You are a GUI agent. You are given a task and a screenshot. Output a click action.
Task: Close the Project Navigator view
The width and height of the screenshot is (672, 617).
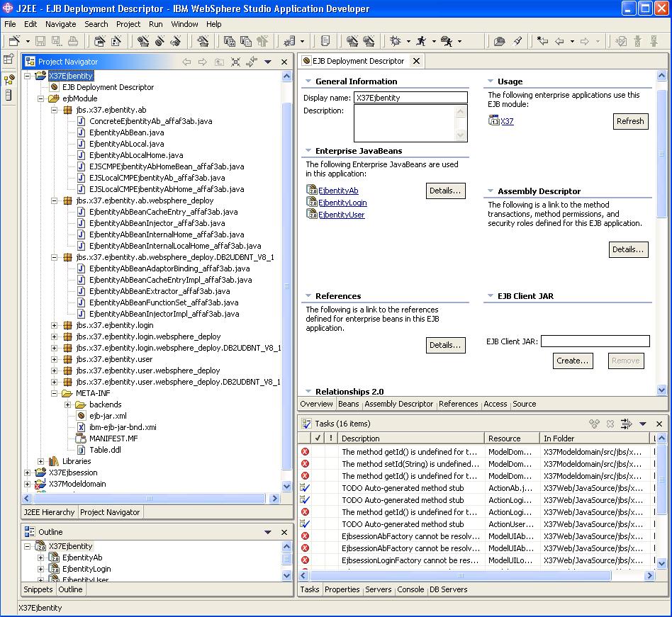[x=284, y=62]
